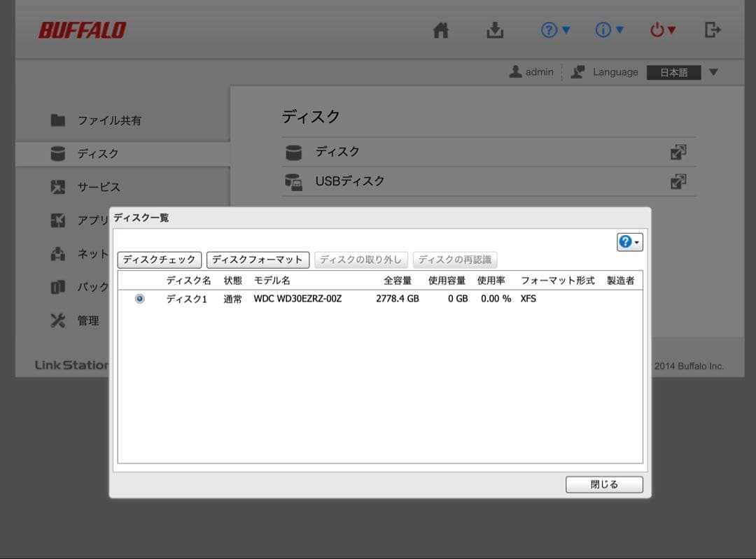Open the help dropdown arrow in top bar
The height and width of the screenshot is (559, 756).
pyautogui.click(x=566, y=29)
